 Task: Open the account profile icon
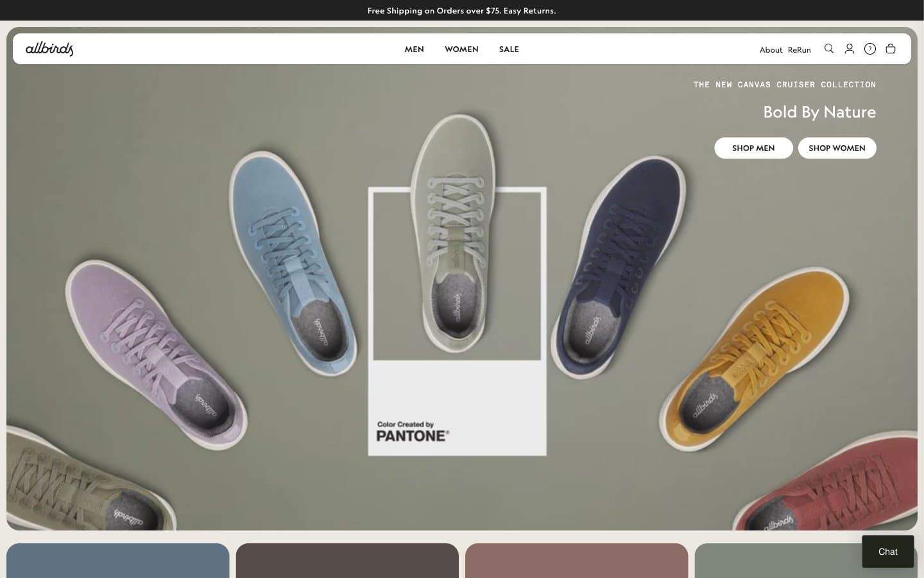click(850, 49)
